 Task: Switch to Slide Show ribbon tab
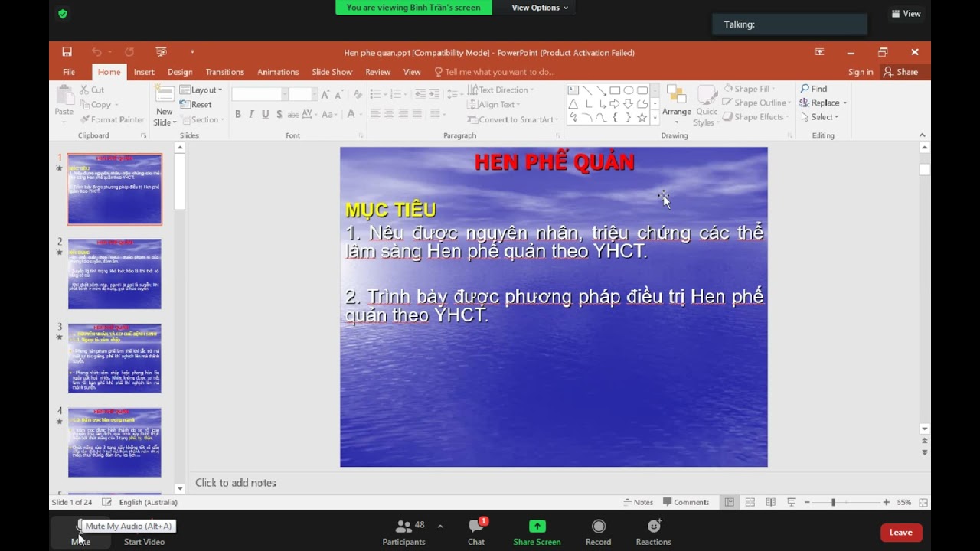332,72
